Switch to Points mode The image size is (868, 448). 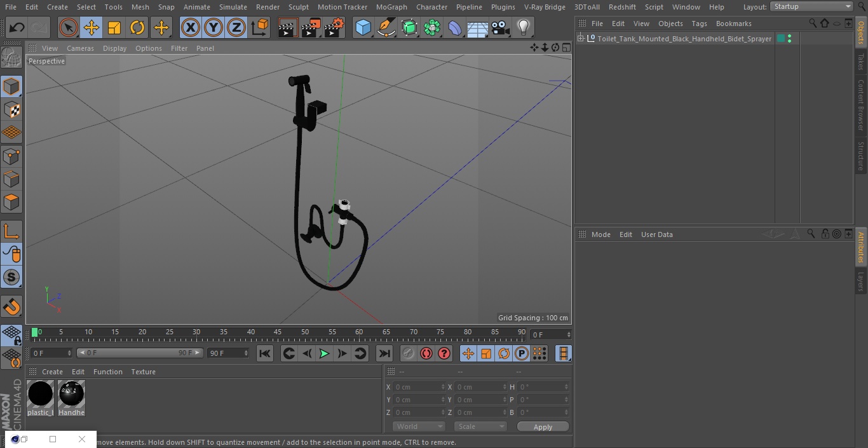pos(11,156)
